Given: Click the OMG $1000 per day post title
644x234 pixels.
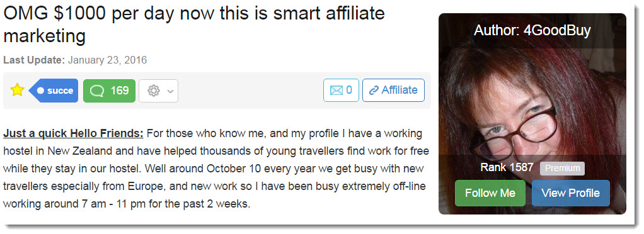Looking at the screenshot, I should (194, 25).
